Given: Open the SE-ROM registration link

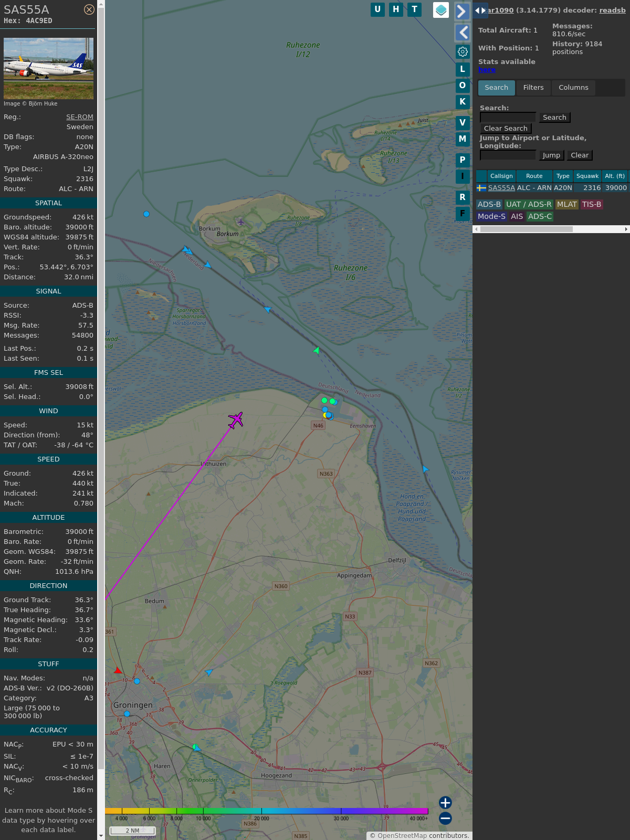Looking at the screenshot, I should [80, 117].
